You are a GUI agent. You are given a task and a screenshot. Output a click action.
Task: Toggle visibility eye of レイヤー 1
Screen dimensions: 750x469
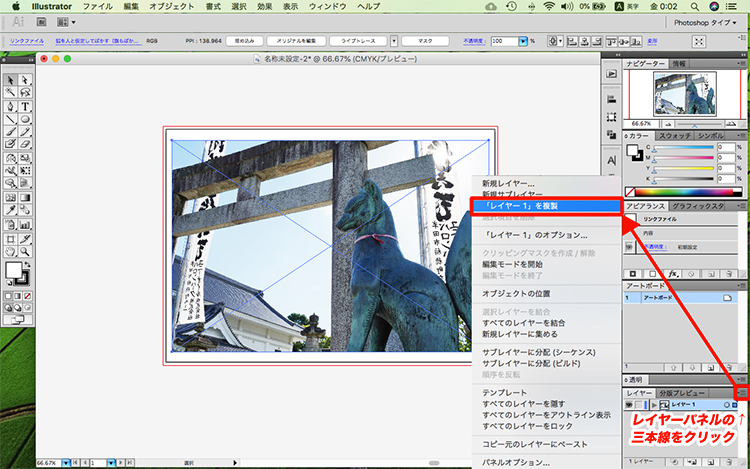630,404
